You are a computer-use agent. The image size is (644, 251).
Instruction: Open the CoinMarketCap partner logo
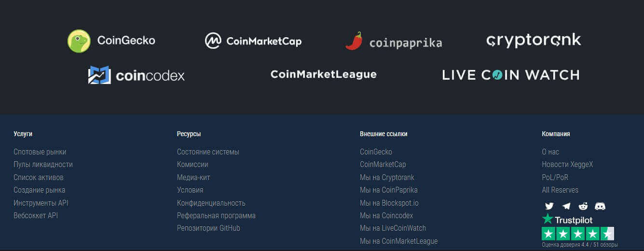pos(253,41)
